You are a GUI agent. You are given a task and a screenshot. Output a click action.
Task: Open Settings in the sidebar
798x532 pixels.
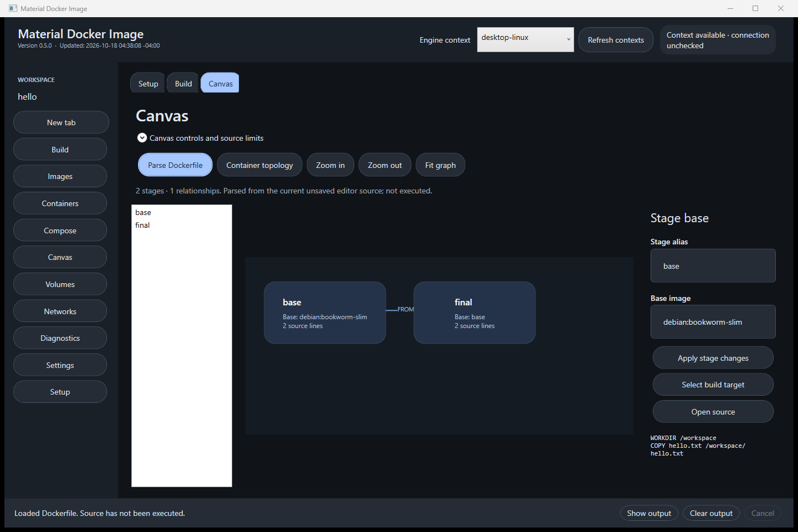click(60, 365)
